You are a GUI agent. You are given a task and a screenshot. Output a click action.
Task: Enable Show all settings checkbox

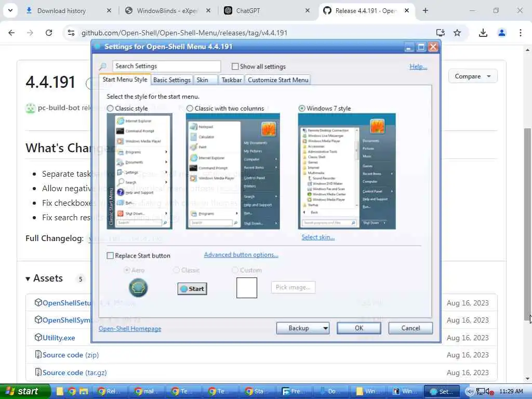click(235, 66)
